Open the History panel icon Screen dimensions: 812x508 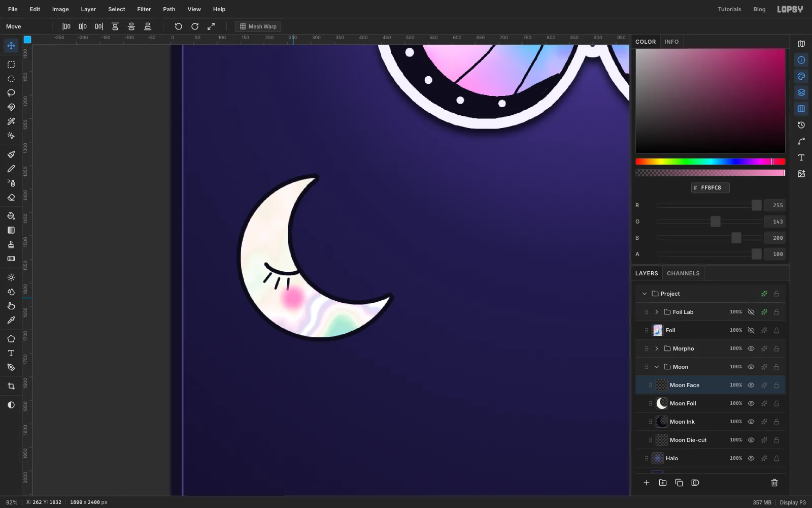801,125
